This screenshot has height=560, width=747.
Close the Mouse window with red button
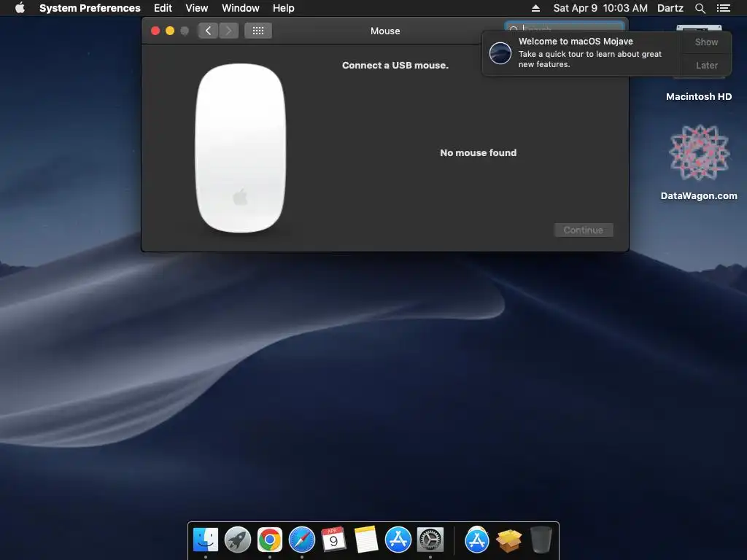[x=155, y=31]
